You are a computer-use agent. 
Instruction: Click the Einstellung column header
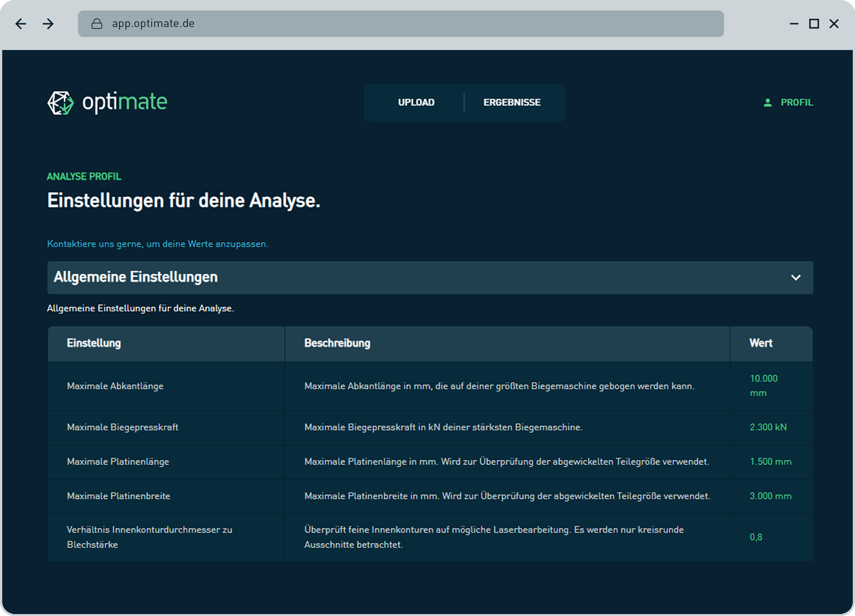94,343
